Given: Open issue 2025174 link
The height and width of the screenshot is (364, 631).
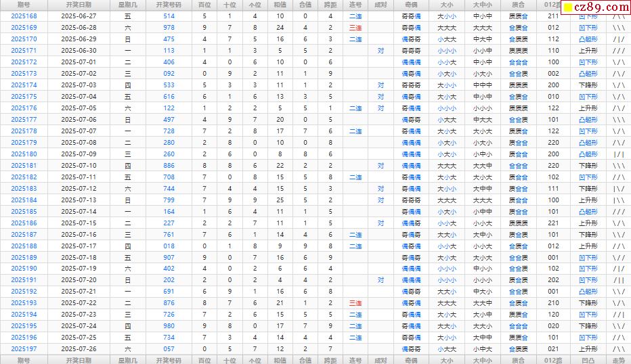Looking at the screenshot, I should (x=24, y=85).
